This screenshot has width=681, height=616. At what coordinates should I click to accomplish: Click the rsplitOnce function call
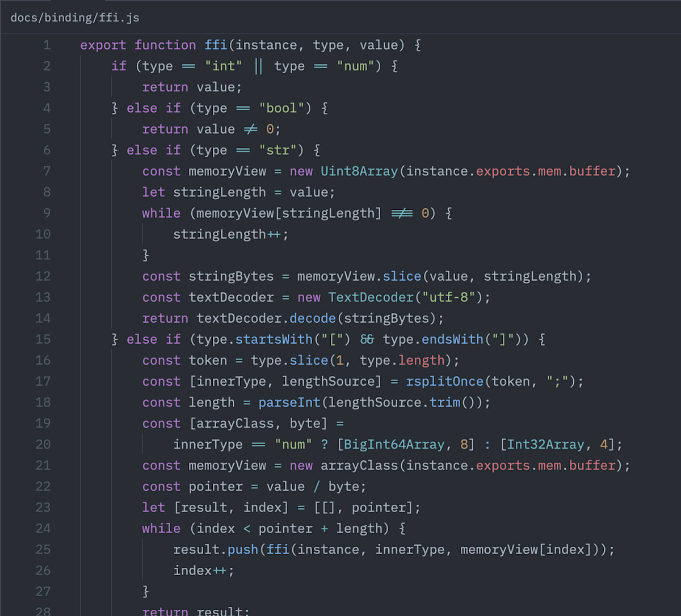(444, 381)
